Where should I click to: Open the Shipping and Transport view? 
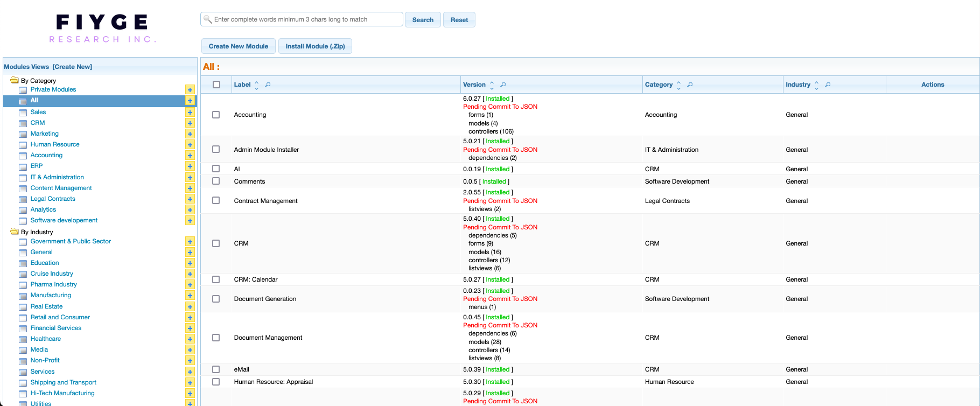coord(64,382)
